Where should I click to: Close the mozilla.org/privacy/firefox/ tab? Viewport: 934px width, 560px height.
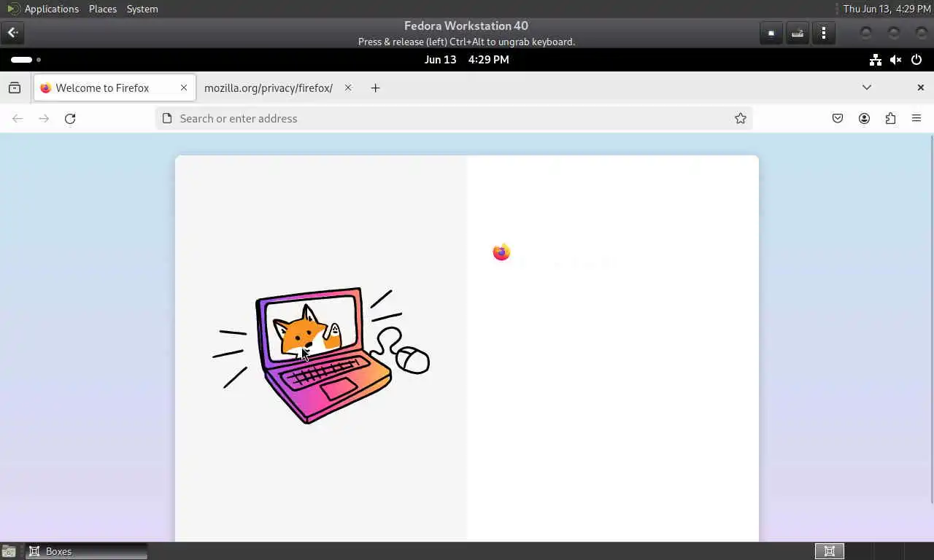coord(348,87)
